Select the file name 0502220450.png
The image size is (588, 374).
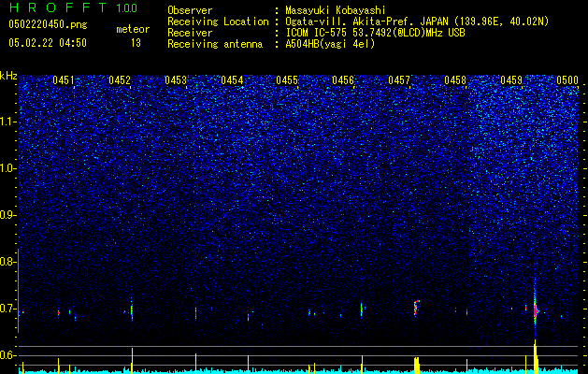pyautogui.click(x=48, y=24)
